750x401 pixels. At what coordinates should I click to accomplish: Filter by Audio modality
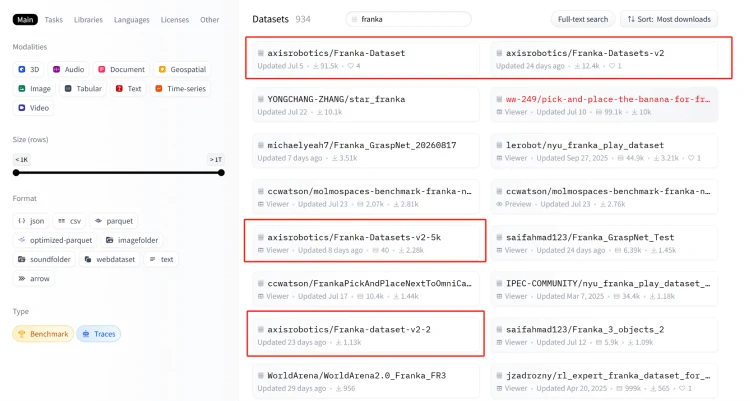pos(68,69)
